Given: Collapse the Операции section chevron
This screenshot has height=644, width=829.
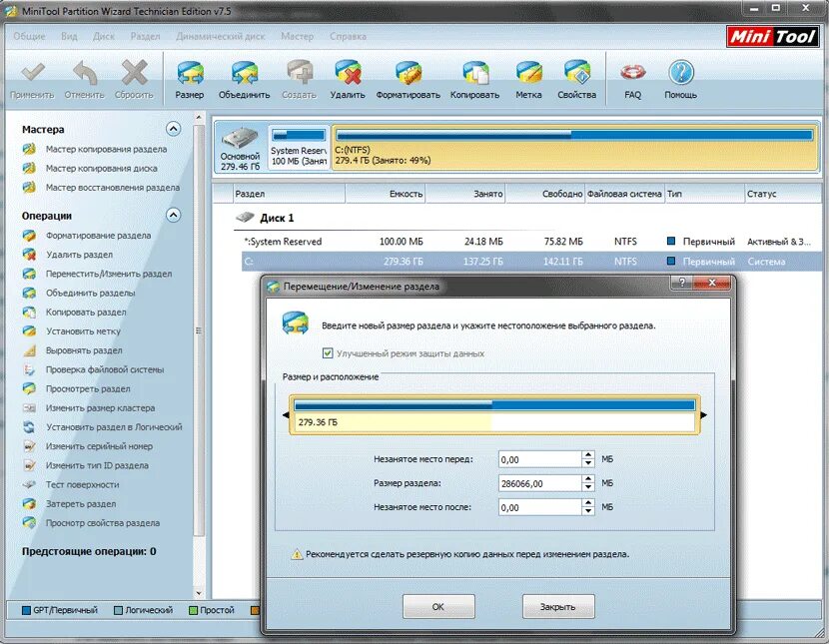Looking at the screenshot, I should 174,215.
